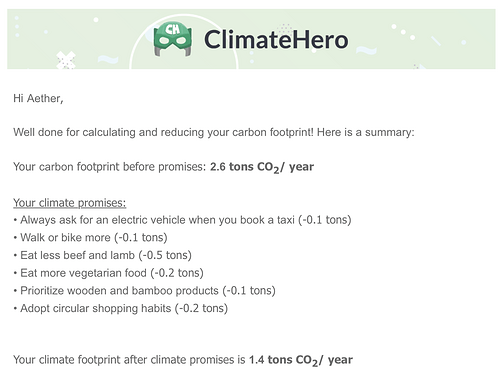Click the ClimateHero mask logo icon
Image resolution: width=500 pixels, height=374 pixels.
pos(173,39)
